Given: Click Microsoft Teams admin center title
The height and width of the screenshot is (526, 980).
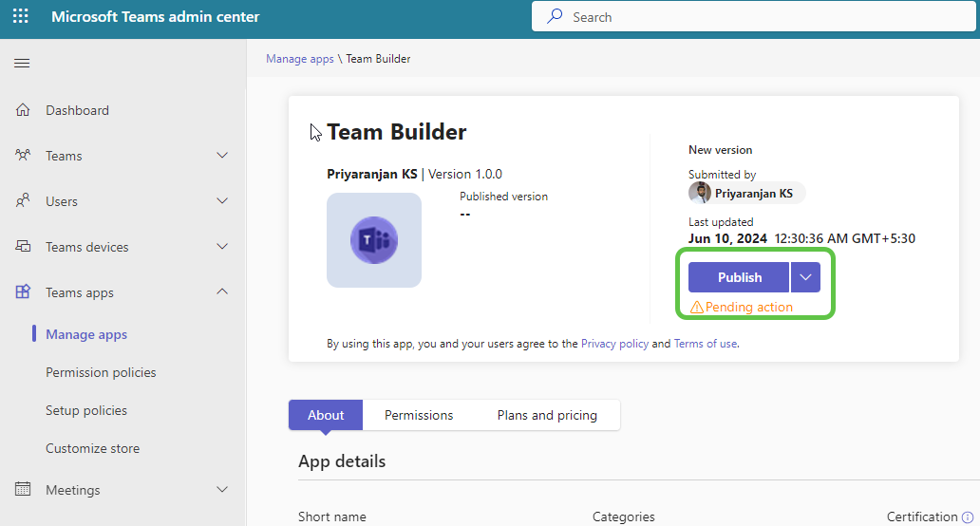Looking at the screenshot, I should (155, 17).
